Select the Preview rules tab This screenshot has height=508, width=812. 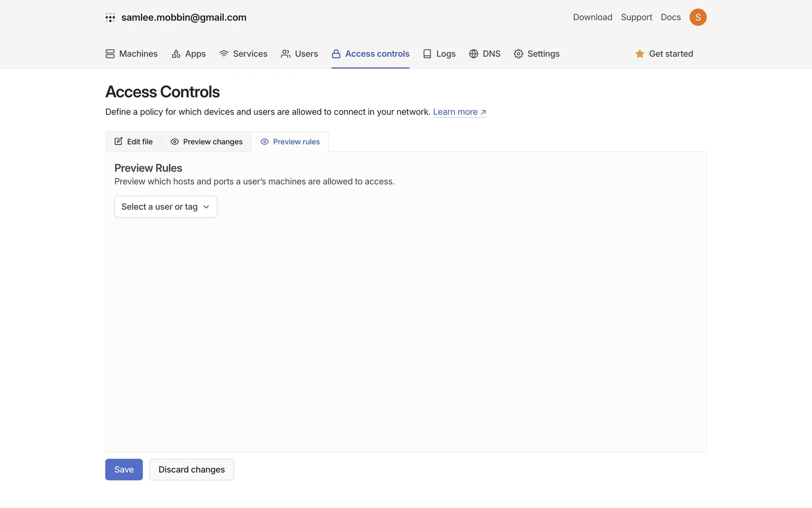pyautogui.click(x=290, y=142)
